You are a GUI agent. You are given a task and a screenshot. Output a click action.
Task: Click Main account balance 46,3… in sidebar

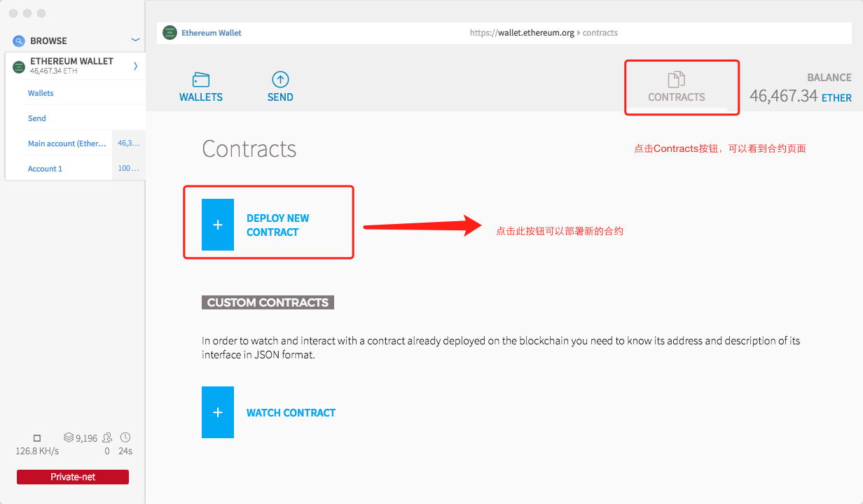point(129,143)
